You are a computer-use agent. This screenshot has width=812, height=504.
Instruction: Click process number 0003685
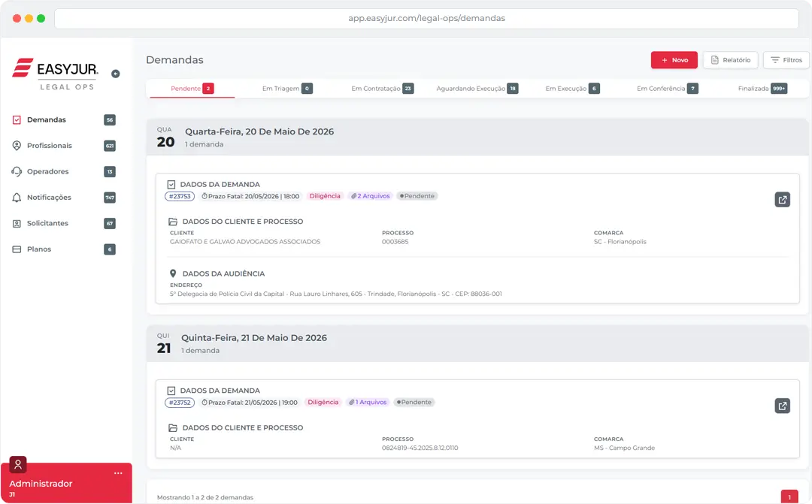[x=395, y=242]
